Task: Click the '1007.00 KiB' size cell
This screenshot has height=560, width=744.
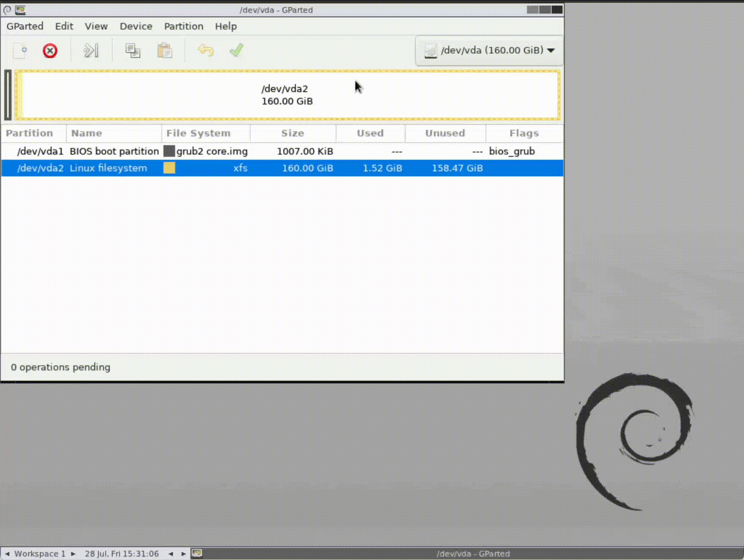Action: pos(305,151)
